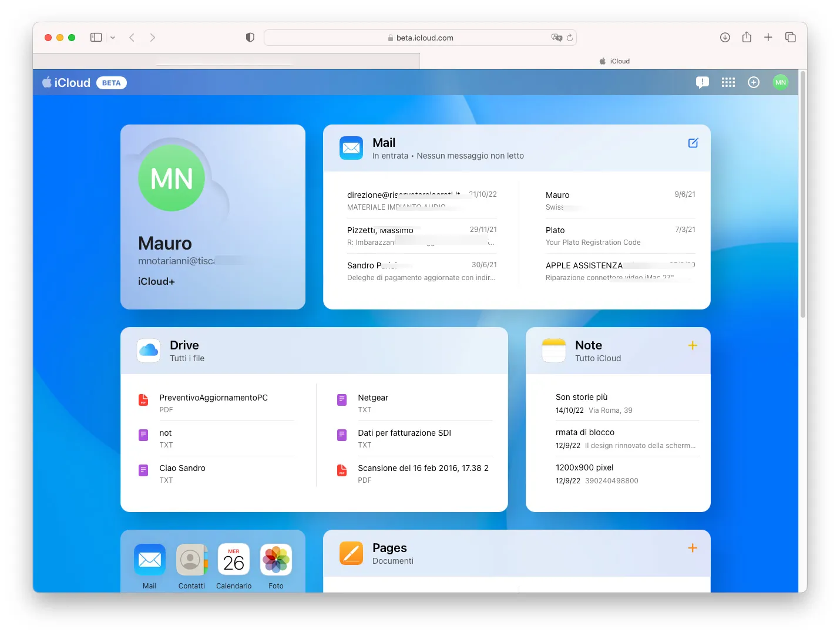
Task: Compose a new email via pencil icon
Action: [x=693, y=143]
